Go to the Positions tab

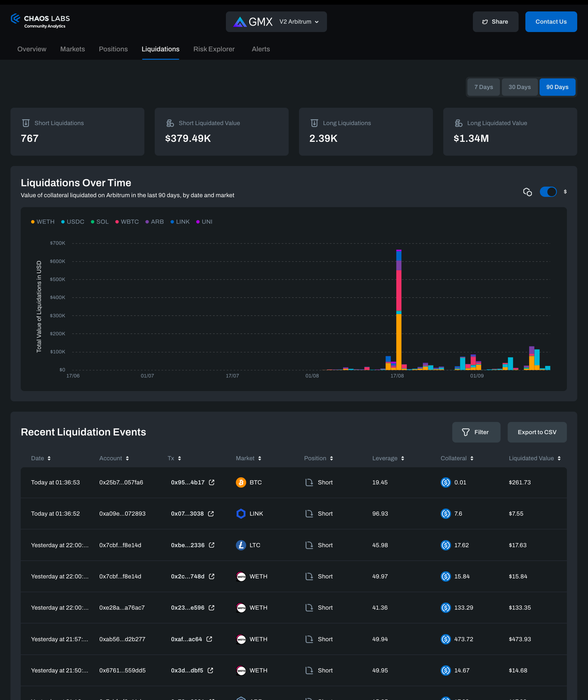coord(113,49)
